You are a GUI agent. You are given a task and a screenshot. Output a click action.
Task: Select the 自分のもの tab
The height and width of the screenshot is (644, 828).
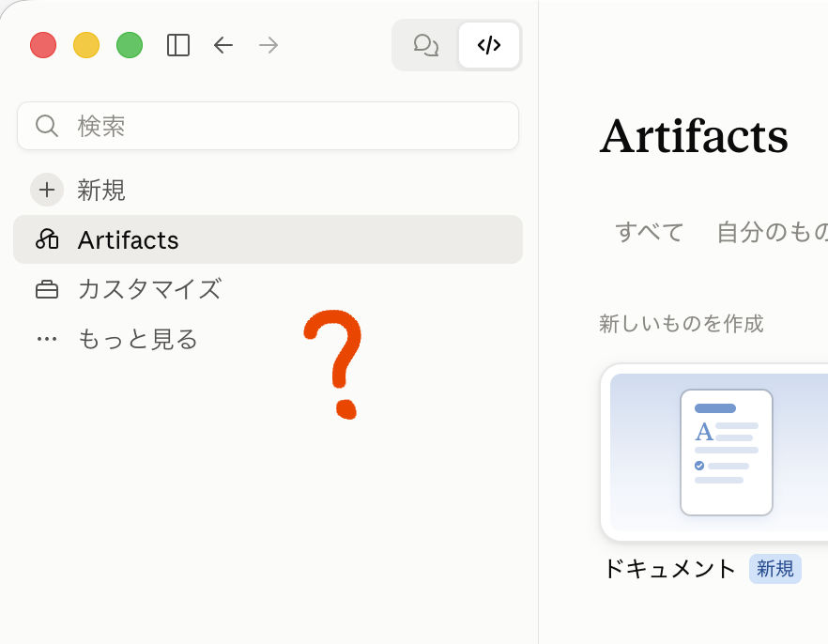click(x=772, y=232)
